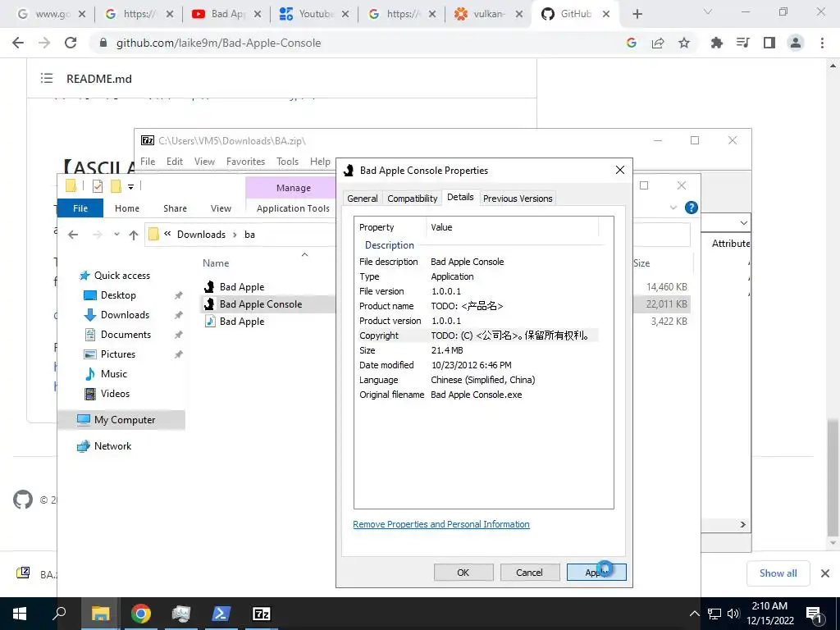
Task: Select Bad Apple Console file
Action: point(260,304)
